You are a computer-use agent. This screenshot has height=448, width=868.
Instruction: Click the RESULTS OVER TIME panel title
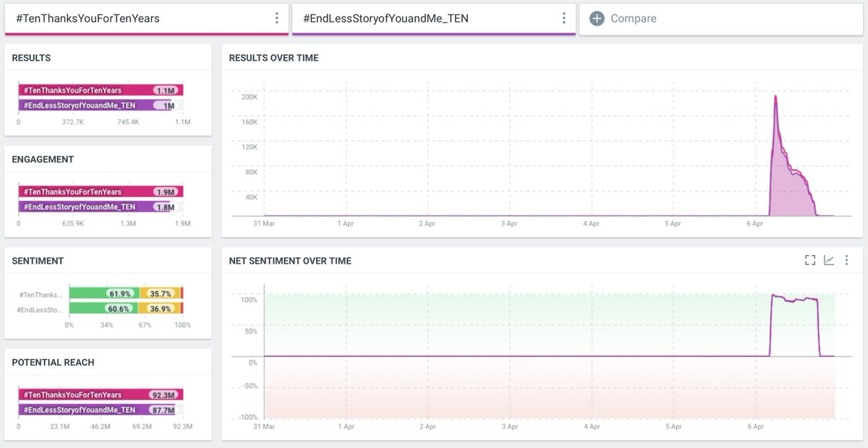[x=273, y=58]
